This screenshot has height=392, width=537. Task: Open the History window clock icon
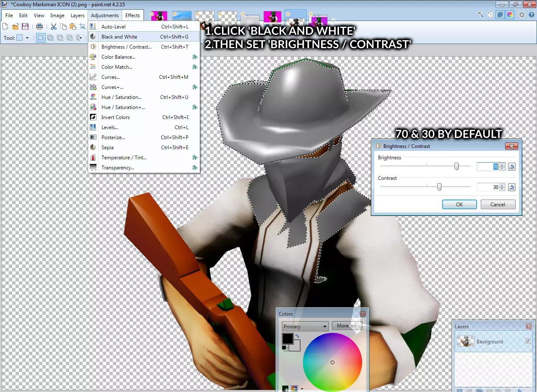pyautogui.click(x=490, y=15)
